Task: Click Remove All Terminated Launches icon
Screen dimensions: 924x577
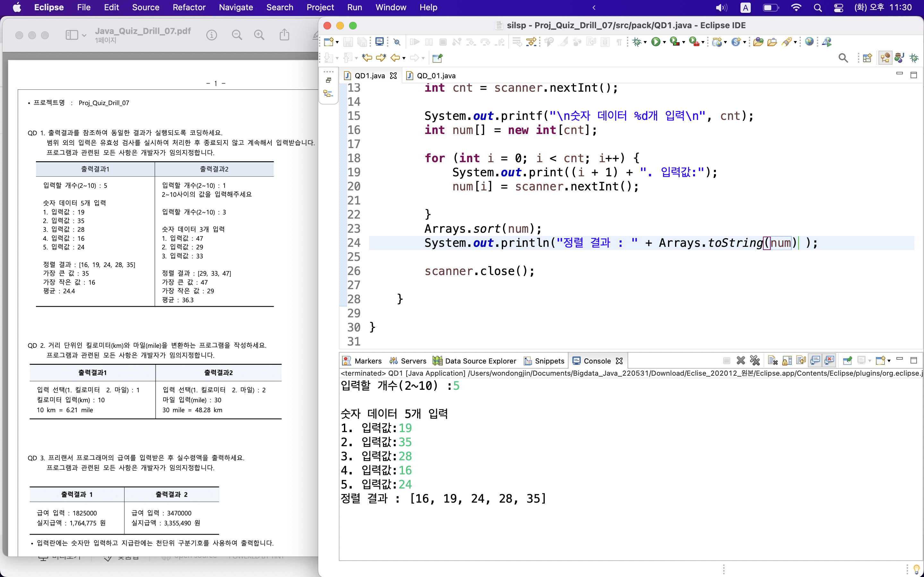Action: tap(755, 361)
